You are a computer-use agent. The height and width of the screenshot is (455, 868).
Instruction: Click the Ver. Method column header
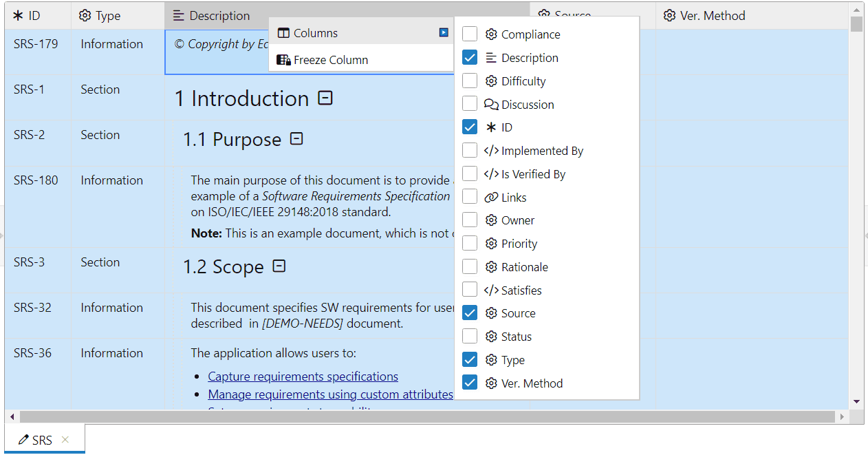coord(752,15)
